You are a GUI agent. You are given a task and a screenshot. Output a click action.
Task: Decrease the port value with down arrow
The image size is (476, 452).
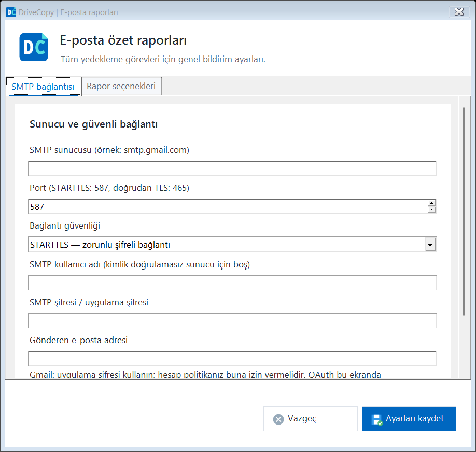coord(431,210)
